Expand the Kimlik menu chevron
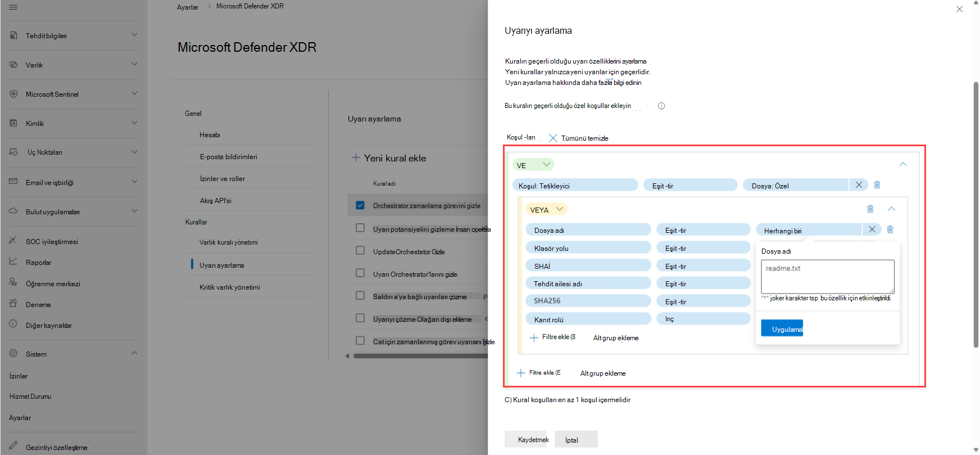 coord(134,123)
